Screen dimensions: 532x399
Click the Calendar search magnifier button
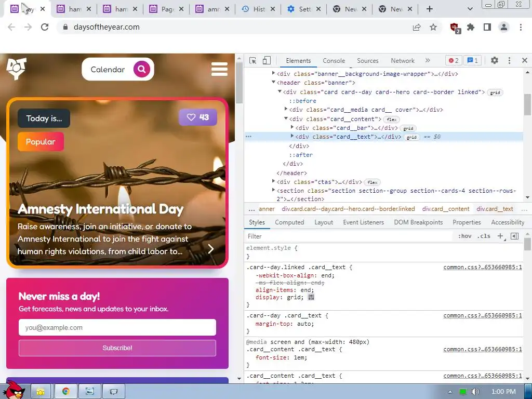(141, 69)
